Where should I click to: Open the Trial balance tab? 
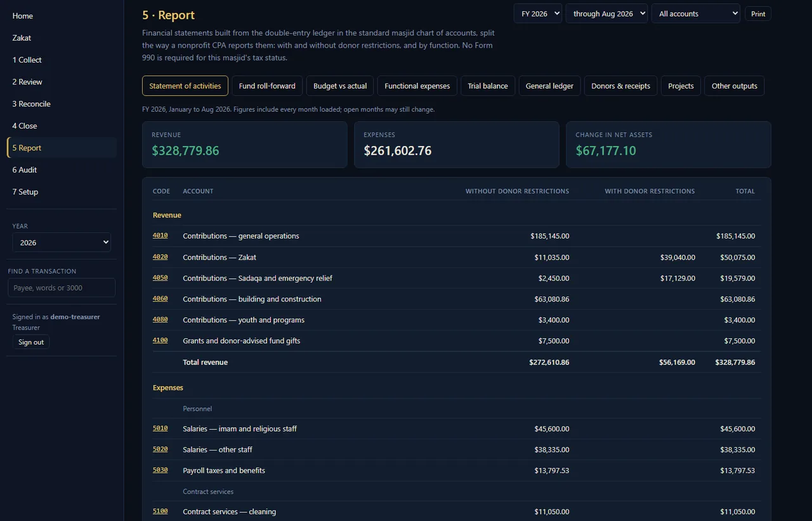coord(488,86)
